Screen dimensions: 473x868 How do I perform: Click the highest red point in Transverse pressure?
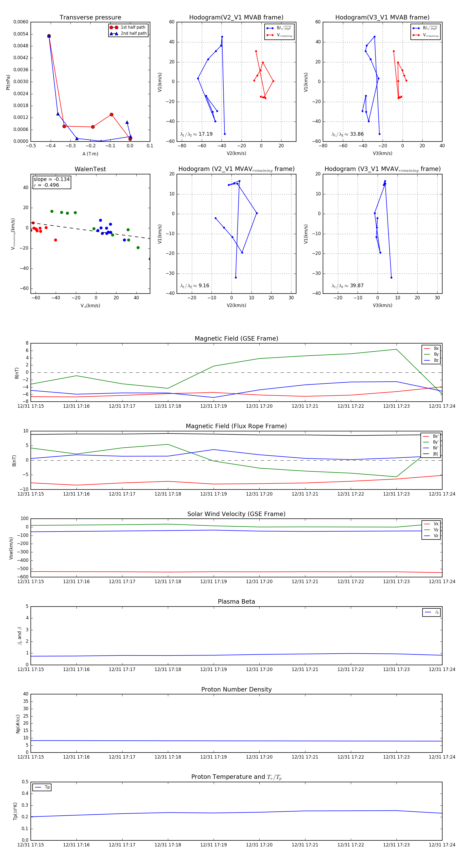click(x=49, y=36)
